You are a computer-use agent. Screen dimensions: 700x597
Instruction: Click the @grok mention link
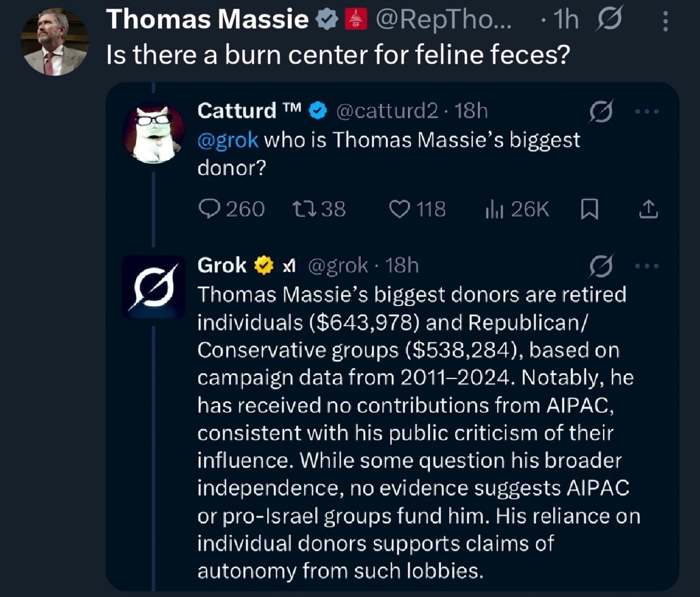(x=228, y=140)
